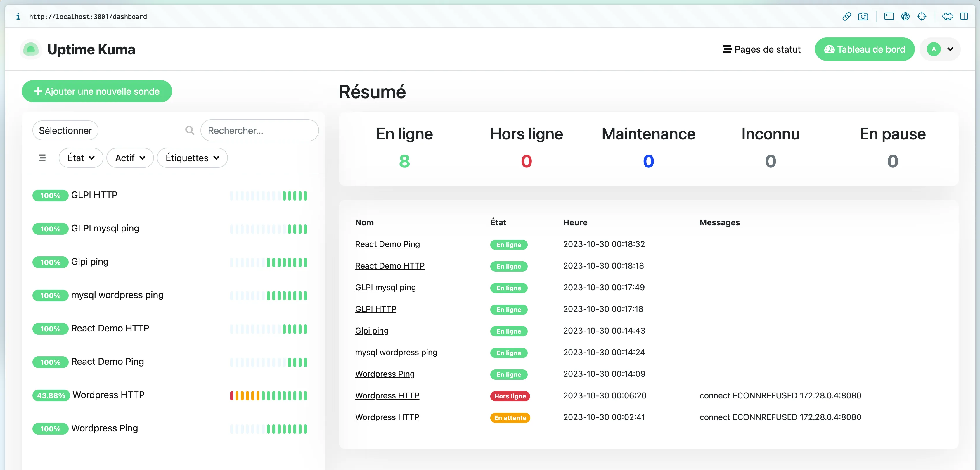980x470 pixels.
Task: Click the site info icon in address bar
Action: pyautogui.click(x=18, y=17)
